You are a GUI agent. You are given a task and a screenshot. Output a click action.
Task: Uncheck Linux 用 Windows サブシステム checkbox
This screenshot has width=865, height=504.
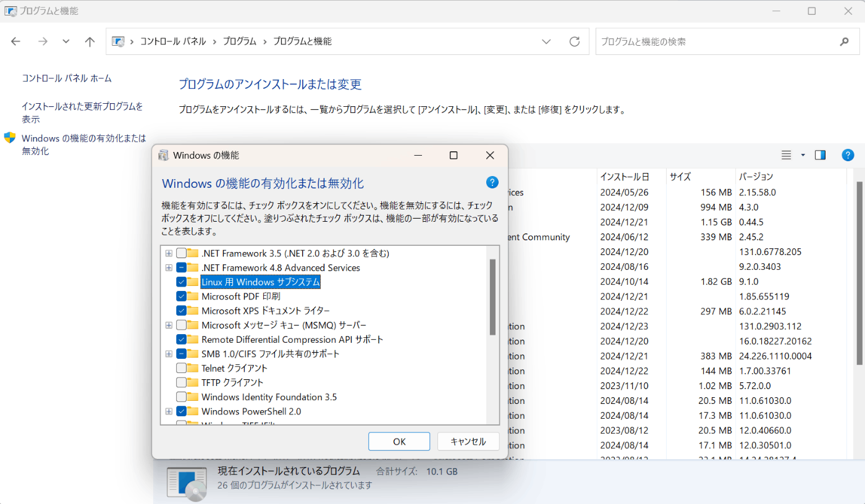(x=181, y=282)
